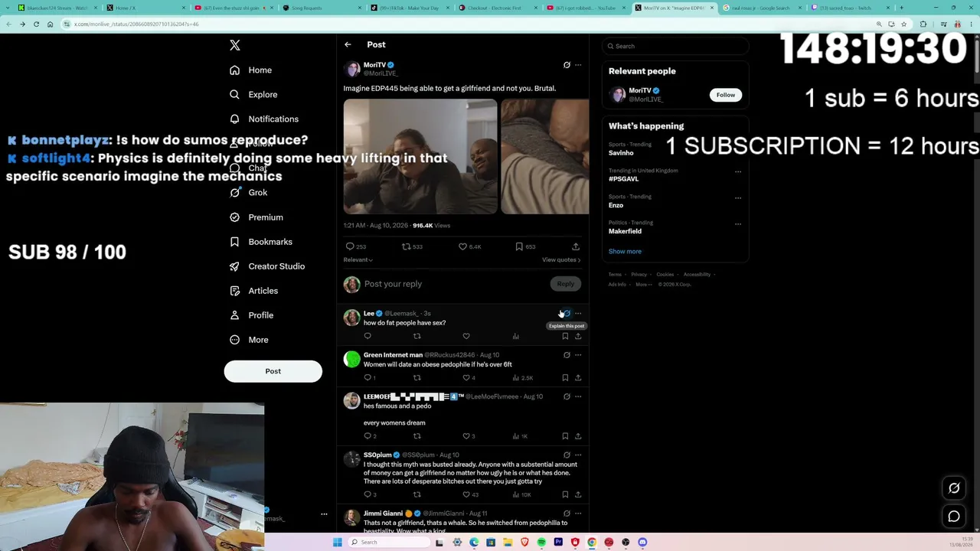Open Discord from the taskbar
Viewport: 980px width, 551px height.
(x=642, y=543)
